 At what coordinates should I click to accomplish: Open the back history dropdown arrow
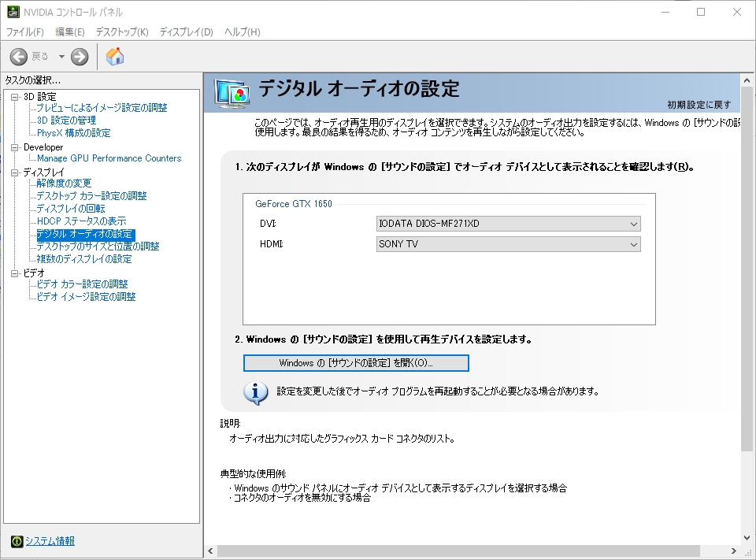[61, 57]
